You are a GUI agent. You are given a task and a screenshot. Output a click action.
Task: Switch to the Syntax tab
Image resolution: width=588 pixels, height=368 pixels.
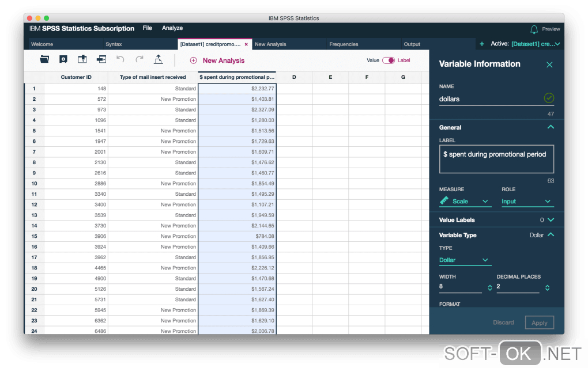(x=141, y=44)
